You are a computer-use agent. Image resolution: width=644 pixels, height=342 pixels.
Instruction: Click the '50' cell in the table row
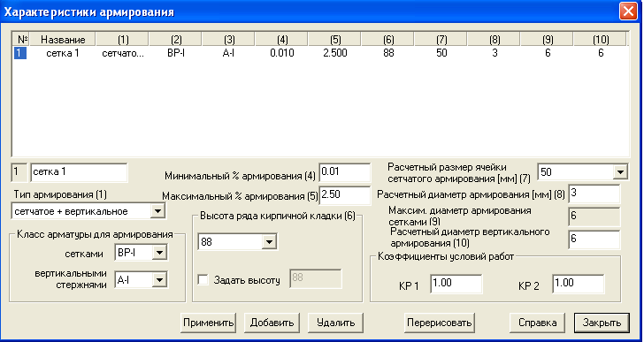[441, 53]
